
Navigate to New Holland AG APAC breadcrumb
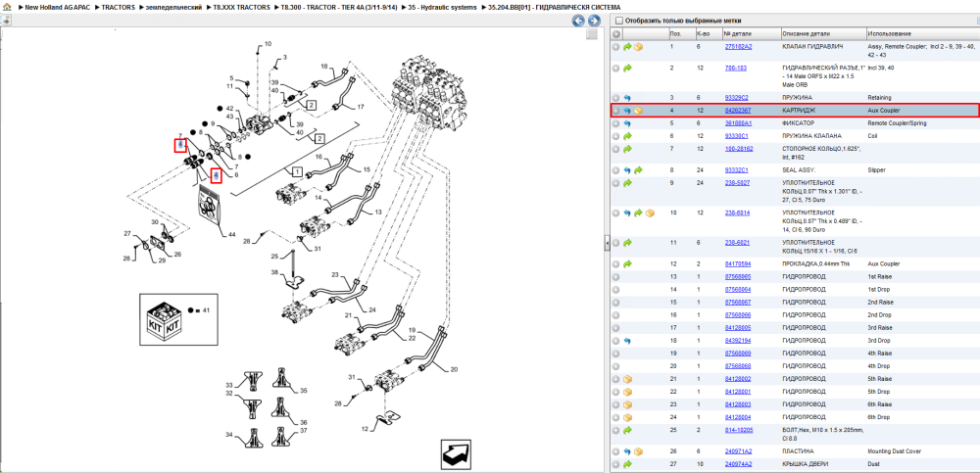click(x=57, y=6)
